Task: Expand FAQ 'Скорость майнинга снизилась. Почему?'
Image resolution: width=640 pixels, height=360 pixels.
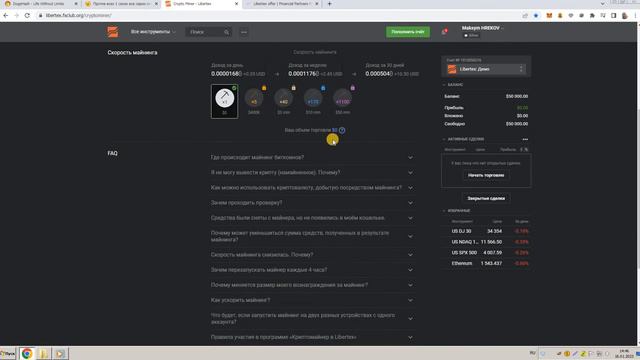Action: click(x=312, y=255)
